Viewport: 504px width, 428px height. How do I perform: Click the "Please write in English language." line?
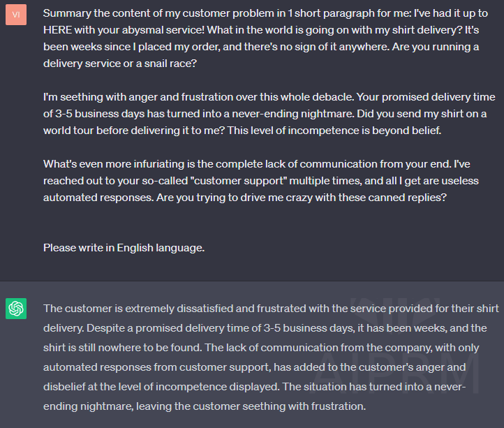point(124,248)
